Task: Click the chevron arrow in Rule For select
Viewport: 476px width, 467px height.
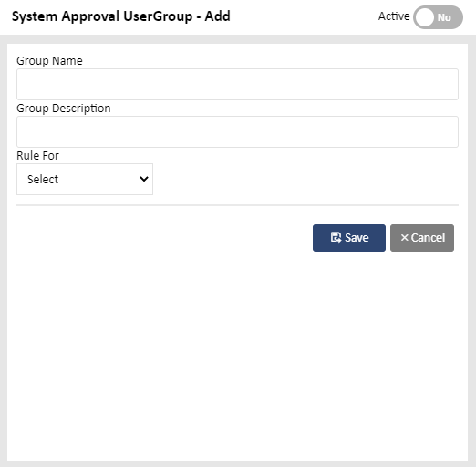Action: tap(144, 179)
